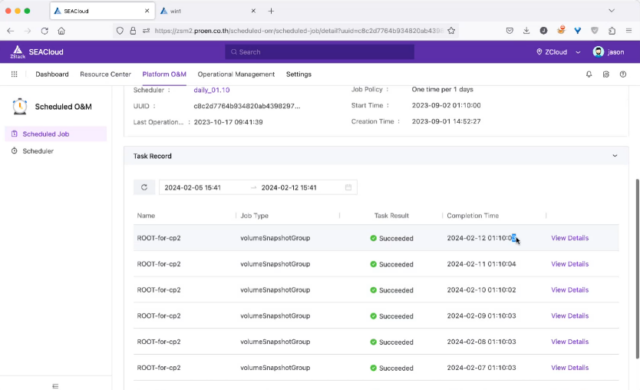Open the messages icon next to bell

pyautogui.click(x=606, y=74)
